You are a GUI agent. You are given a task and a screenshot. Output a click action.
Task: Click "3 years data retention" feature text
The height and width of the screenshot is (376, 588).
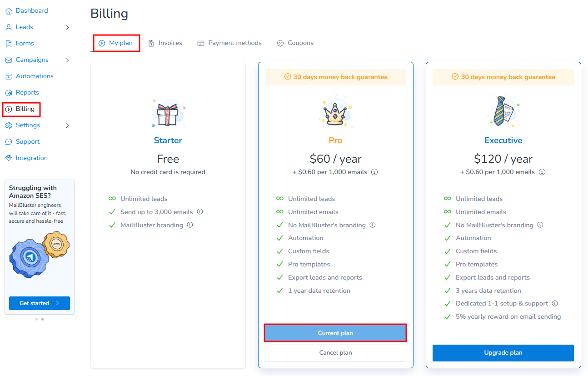point(488,291)
